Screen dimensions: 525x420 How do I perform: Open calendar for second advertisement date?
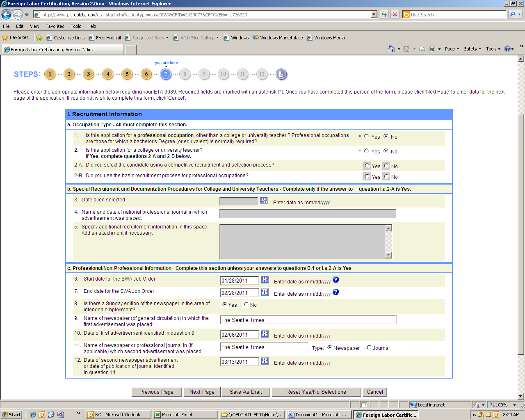[265, 361]
